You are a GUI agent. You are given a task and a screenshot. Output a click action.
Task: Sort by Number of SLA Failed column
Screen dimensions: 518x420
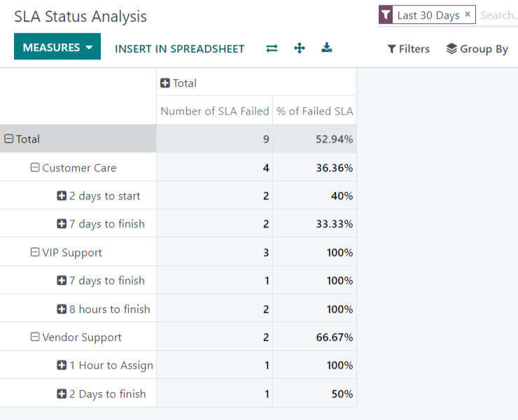pos(214,111)
